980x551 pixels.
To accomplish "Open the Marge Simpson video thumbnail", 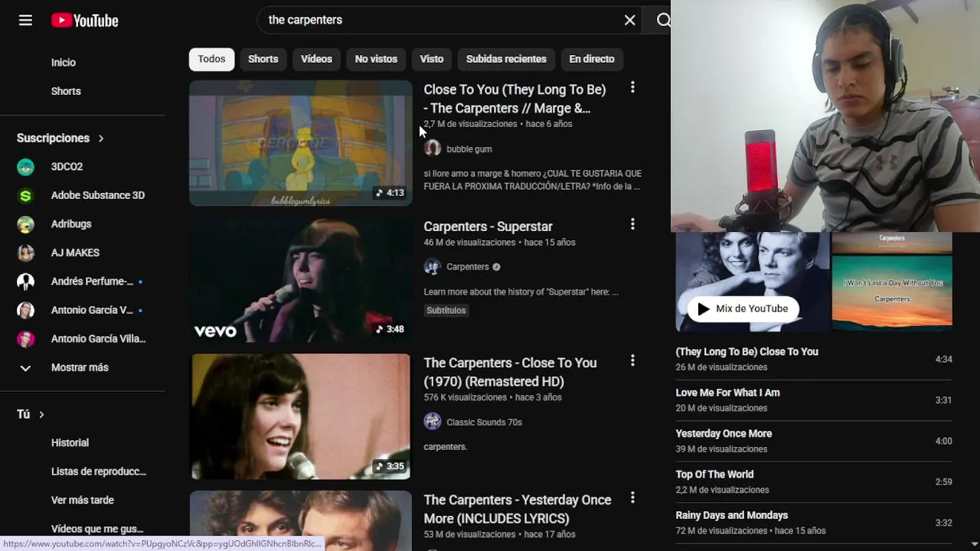I will pos(301,143).
